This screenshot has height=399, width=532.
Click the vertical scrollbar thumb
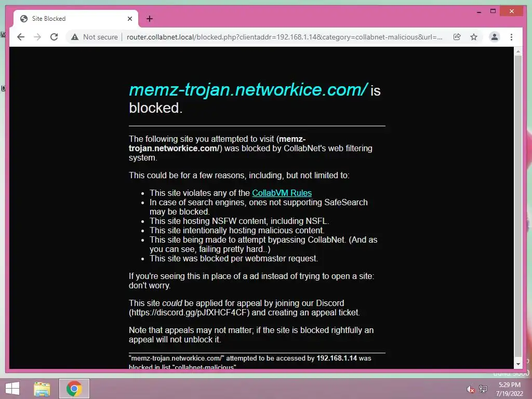coord(518,206)
